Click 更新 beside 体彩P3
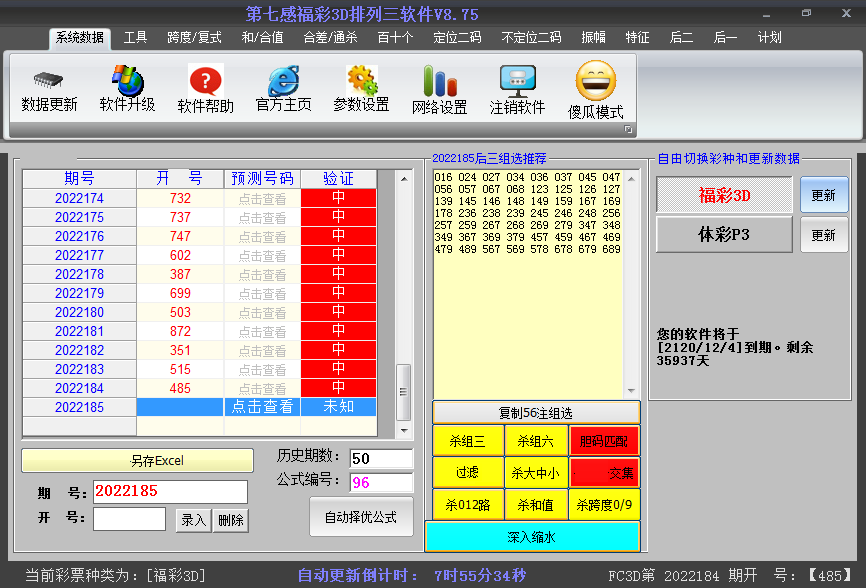 (823, 235)
